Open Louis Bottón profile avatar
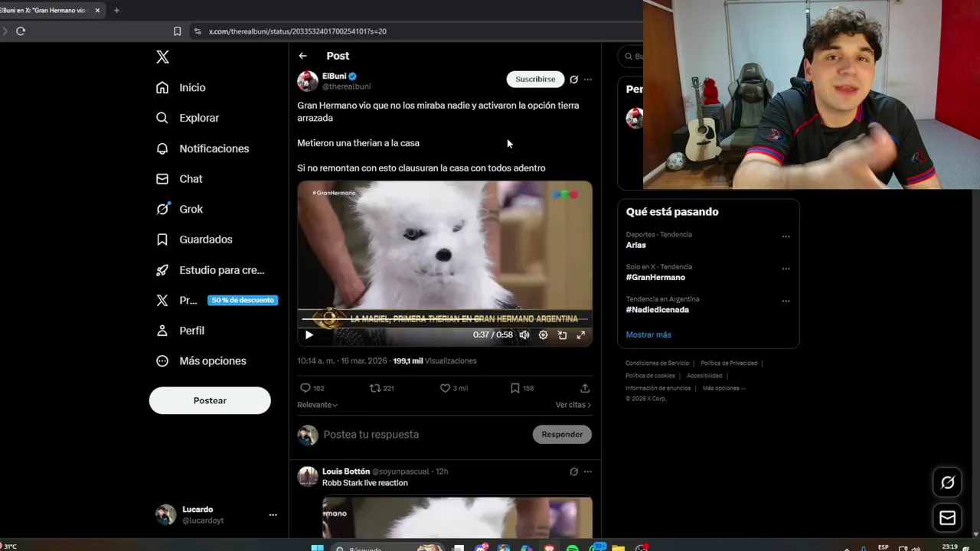 point(308,477)
